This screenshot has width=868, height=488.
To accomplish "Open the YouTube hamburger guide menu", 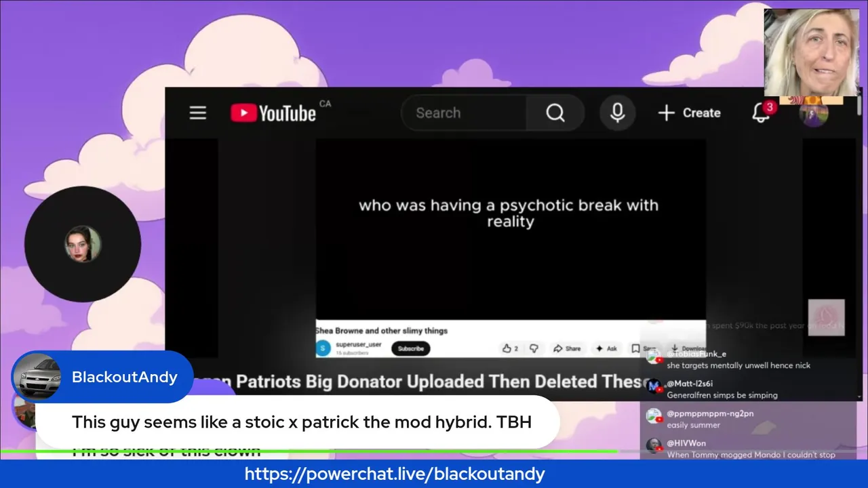I will pyautogui.click(x=197, y=113).
